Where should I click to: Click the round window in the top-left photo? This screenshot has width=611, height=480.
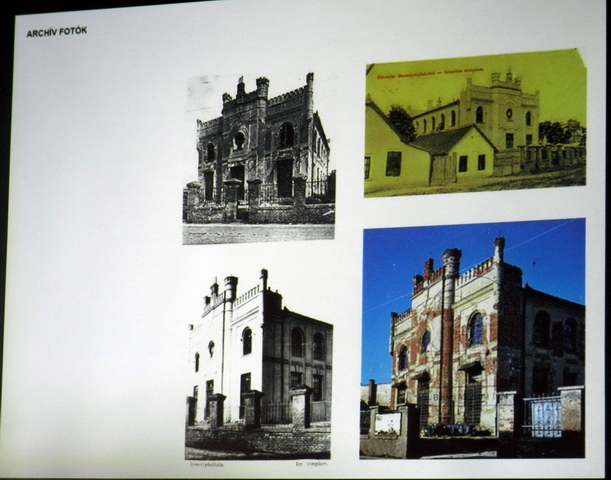238,140
